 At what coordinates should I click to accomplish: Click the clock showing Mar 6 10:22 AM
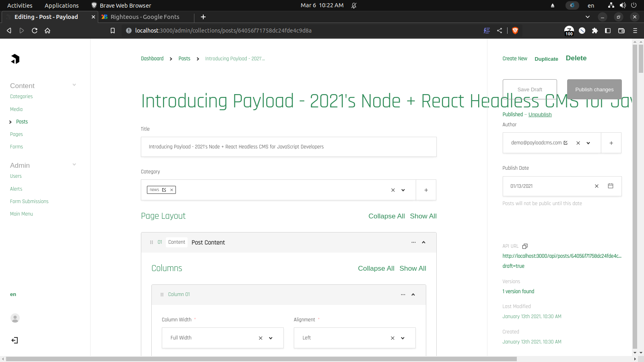(x=322, y=5)
